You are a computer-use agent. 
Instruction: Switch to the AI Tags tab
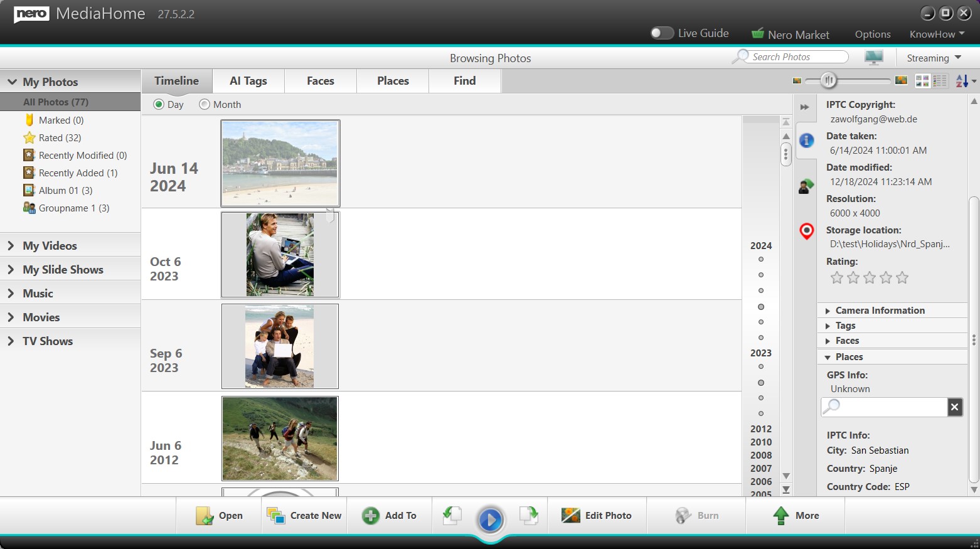coord(248,81)
